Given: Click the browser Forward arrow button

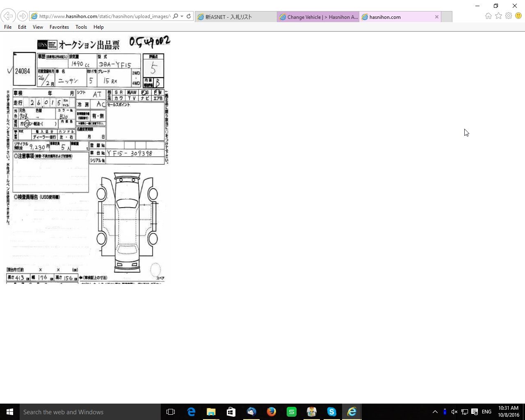Looking at the screenshot, I should coord(23,16).
